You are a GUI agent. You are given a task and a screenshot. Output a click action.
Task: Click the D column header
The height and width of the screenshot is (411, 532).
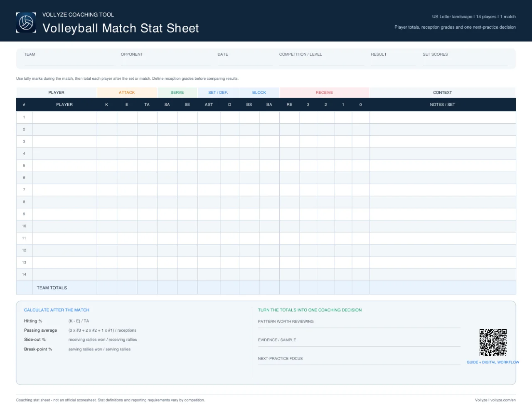(x=229, y=105)
